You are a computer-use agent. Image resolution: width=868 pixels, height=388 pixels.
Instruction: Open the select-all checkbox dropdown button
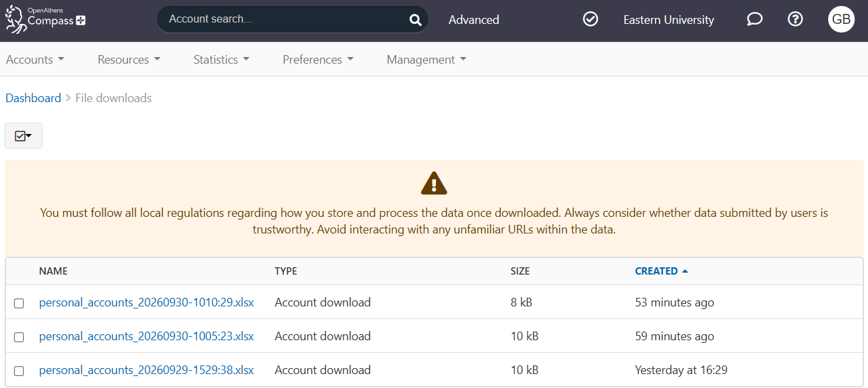click(23, 135)
